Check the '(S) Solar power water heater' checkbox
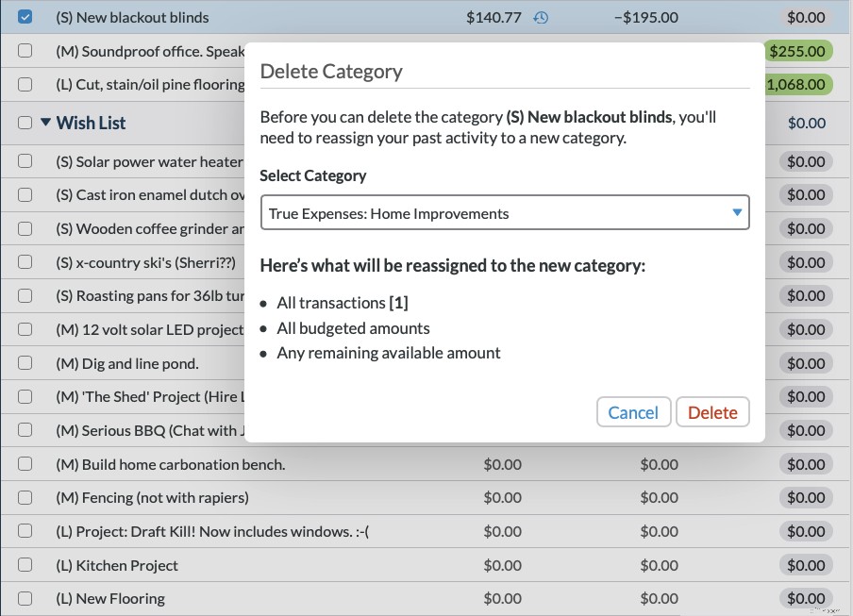The image size is (853, 616). pos(25,161)
